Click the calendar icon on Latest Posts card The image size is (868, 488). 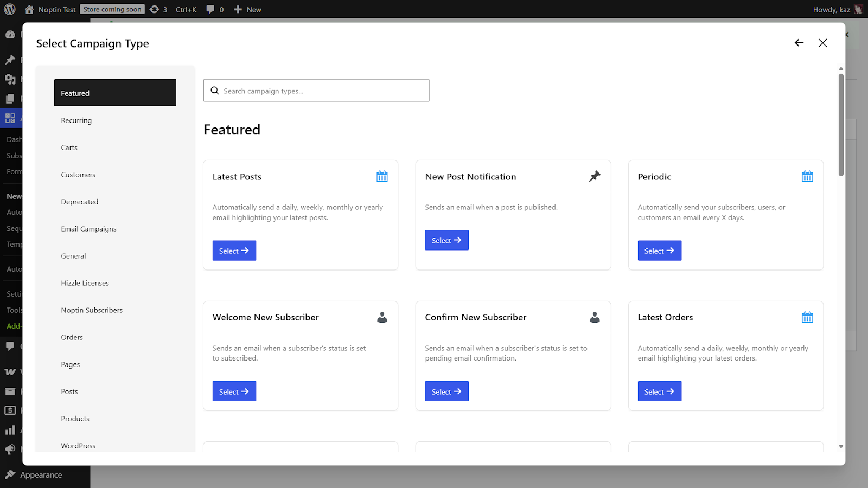(382, 176)
